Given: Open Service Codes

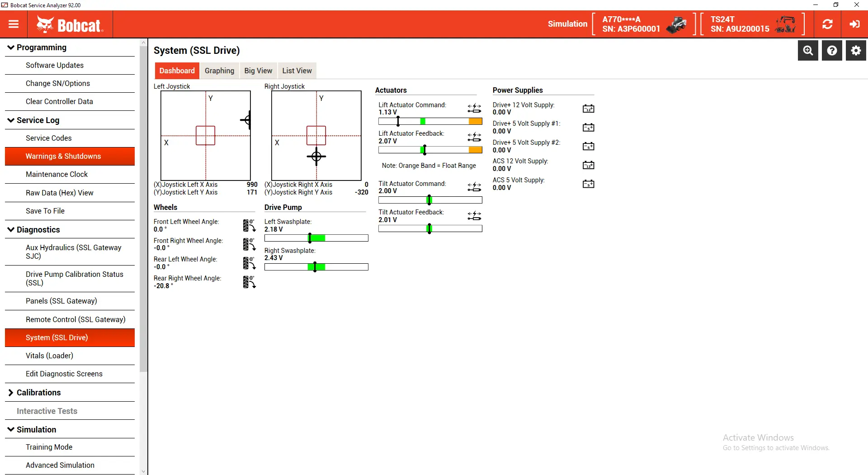Looking at the screenshot, I should coord(70,138).
